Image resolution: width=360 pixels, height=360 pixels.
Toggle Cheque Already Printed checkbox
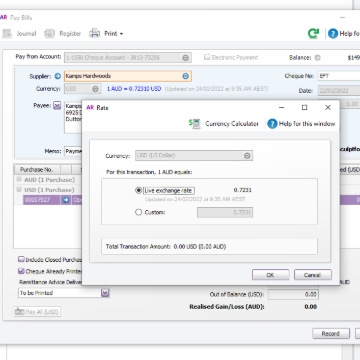pyautogui.click(x=21, y=271)
